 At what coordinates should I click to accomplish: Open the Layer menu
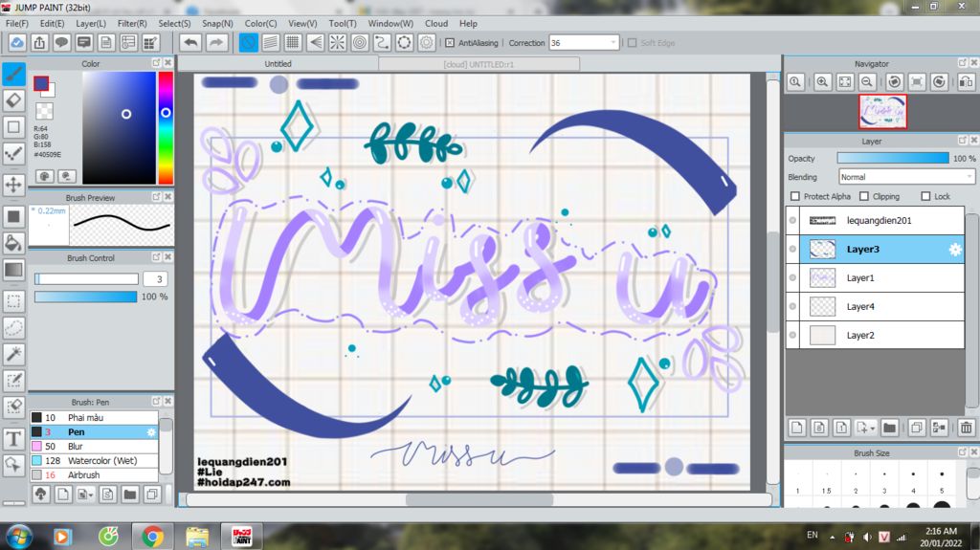click(91, 23)
